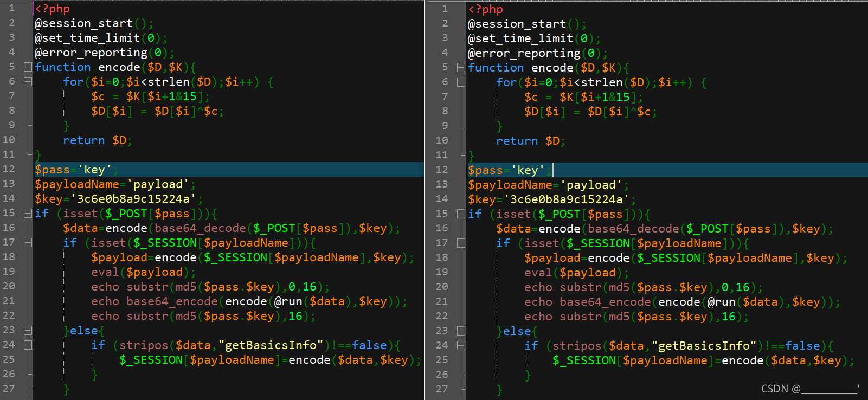Click the <?php opening tag in right pane
Screen dimensions: 868x400
point(486,9)
